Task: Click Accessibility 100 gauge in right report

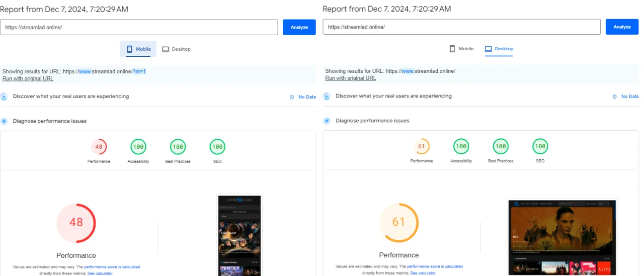Action: point(461,147)
